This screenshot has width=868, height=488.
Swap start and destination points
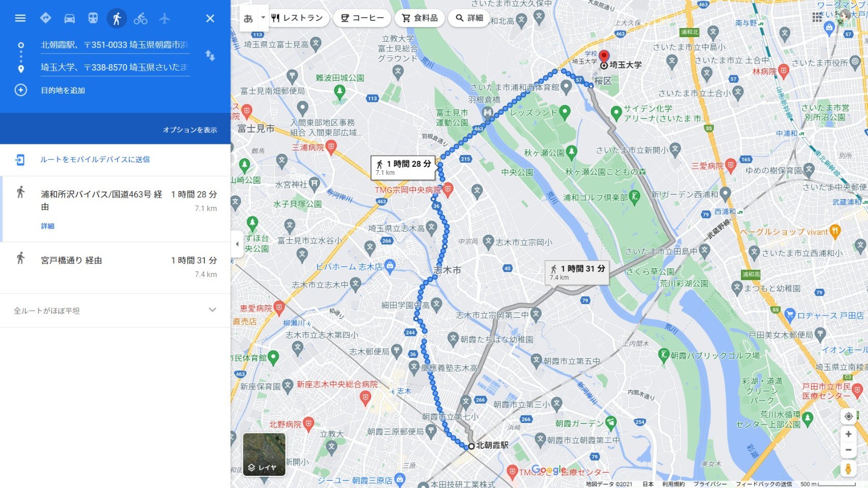tap(210, 56)
